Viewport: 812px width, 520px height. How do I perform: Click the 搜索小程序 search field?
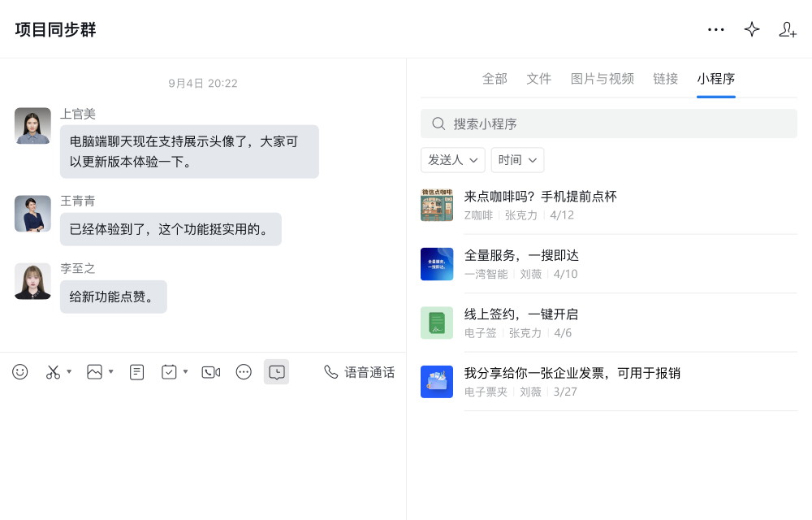609,123
